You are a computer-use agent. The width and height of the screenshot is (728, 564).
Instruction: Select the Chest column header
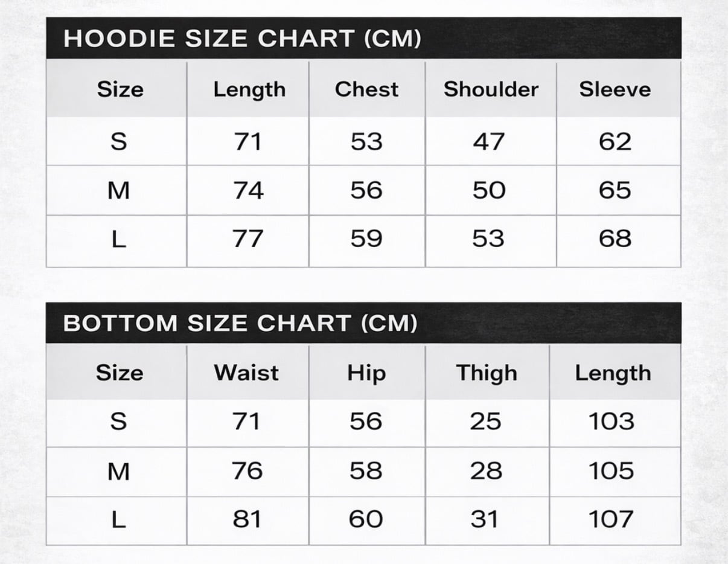pos(366,89)
